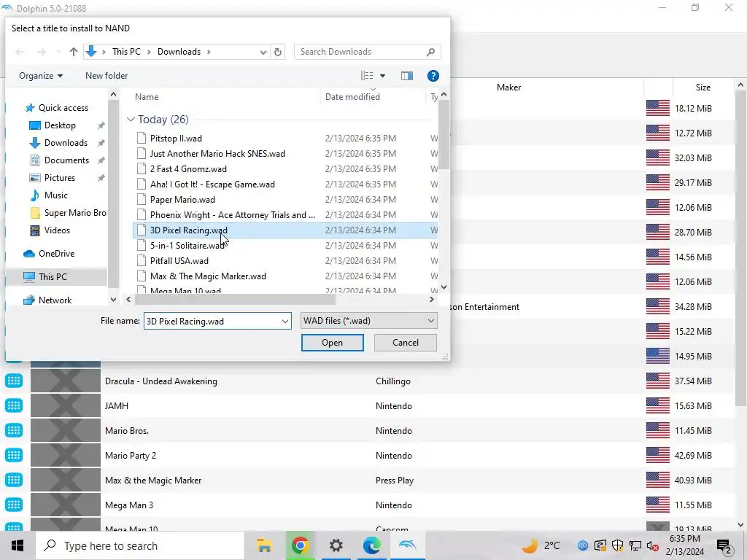The height and width of the screenshot is (560, 747).
Task: Open view options dropdown arrow
Action: tap(382, 76)
